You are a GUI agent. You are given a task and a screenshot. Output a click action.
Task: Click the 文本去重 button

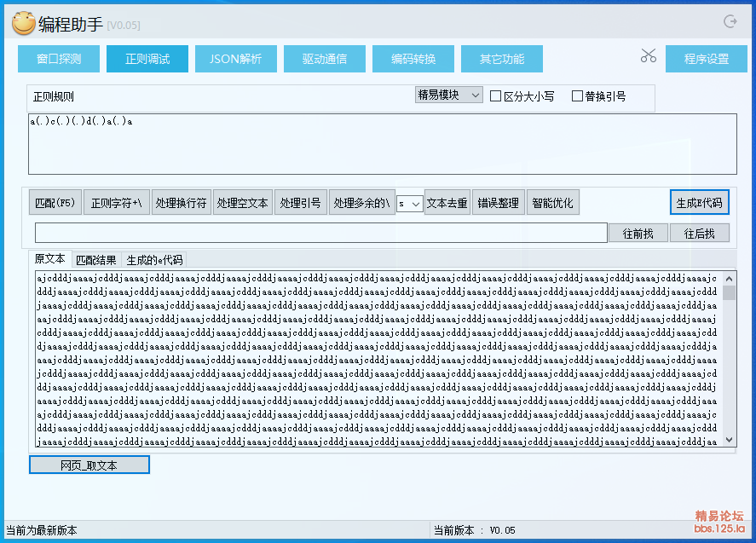(x=447, y=203)
